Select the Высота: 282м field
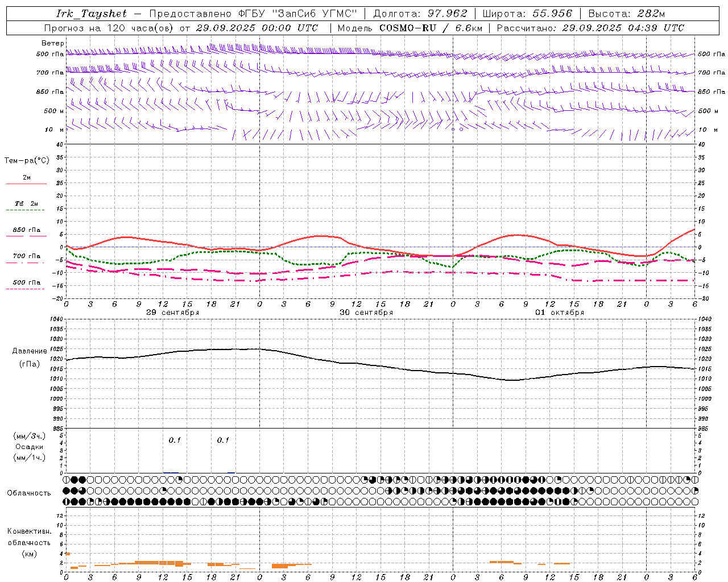 (627, 14)
